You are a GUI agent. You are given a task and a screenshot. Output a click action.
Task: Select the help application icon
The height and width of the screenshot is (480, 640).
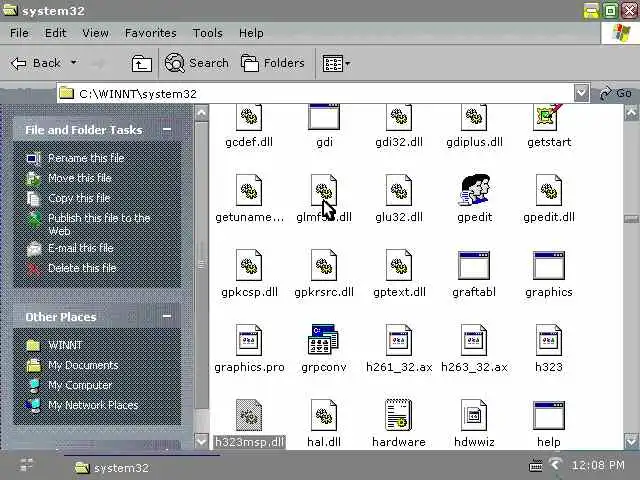(x=549, y=416)
